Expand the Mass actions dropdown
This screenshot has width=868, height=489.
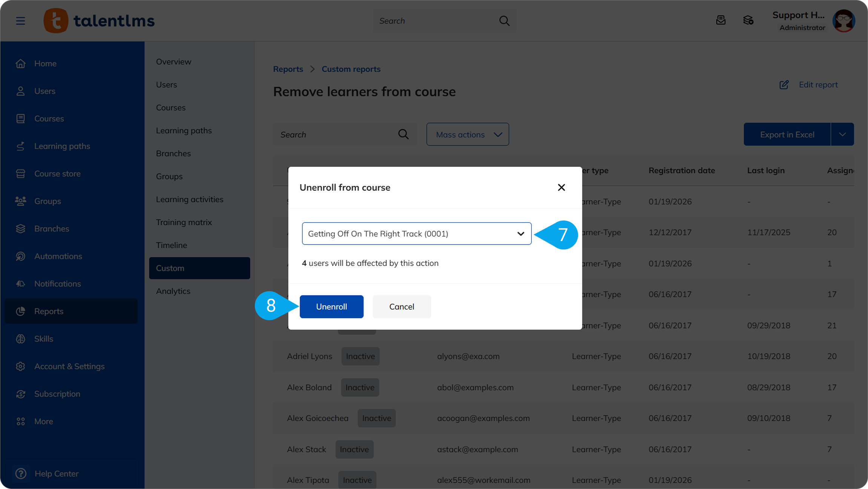468,134
